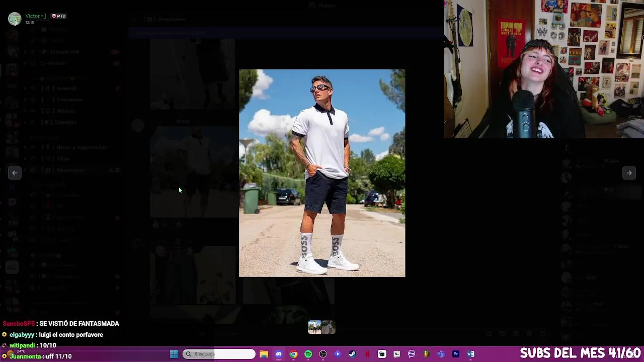Click the enlarged photo of the man in the white polo

(322, 173)
